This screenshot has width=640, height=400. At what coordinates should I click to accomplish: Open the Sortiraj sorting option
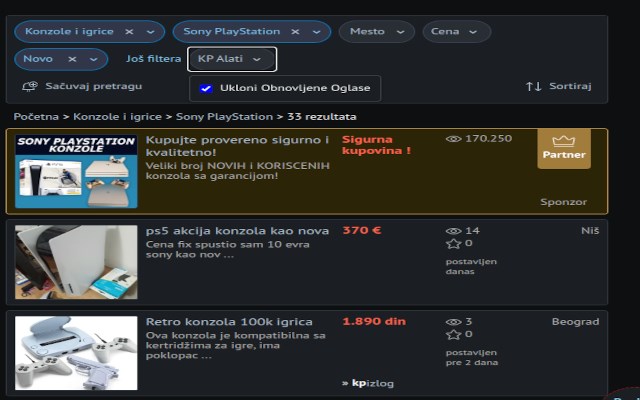tap(570, 86)
